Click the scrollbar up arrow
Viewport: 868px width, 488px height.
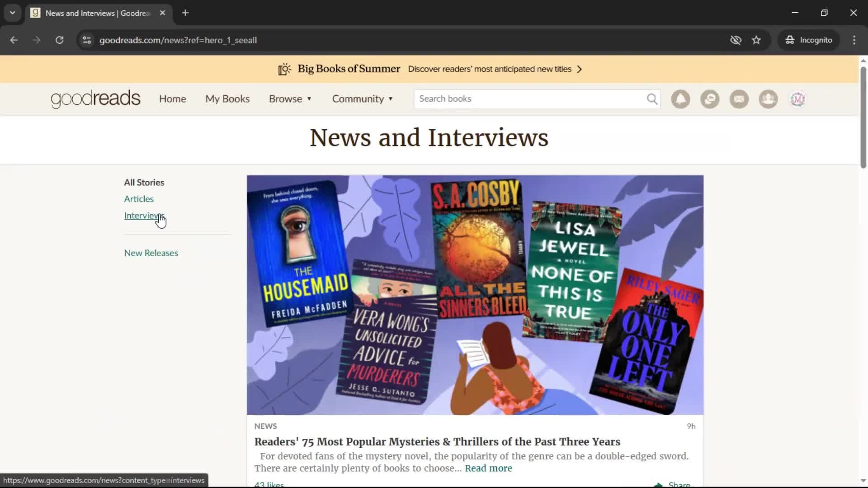(863, 61)
